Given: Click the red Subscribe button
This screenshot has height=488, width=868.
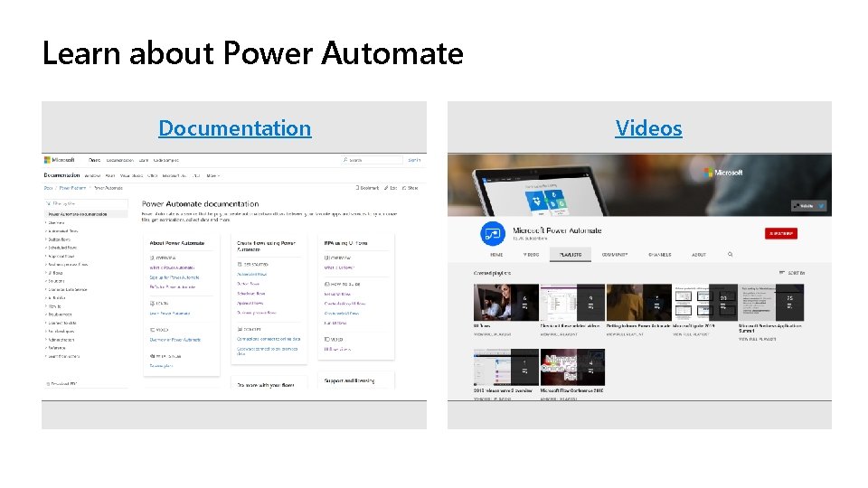Looking at the screenshot, I should click(781, 233).
